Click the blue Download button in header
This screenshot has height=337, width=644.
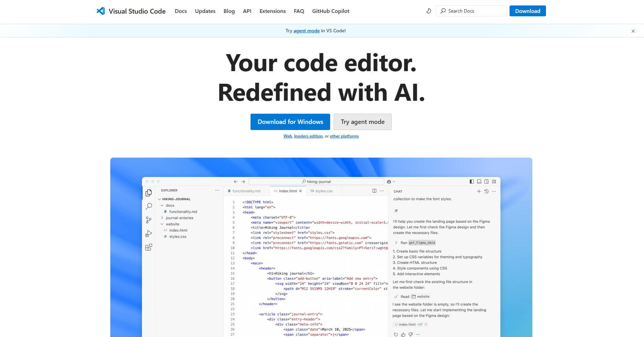point(528,11)
